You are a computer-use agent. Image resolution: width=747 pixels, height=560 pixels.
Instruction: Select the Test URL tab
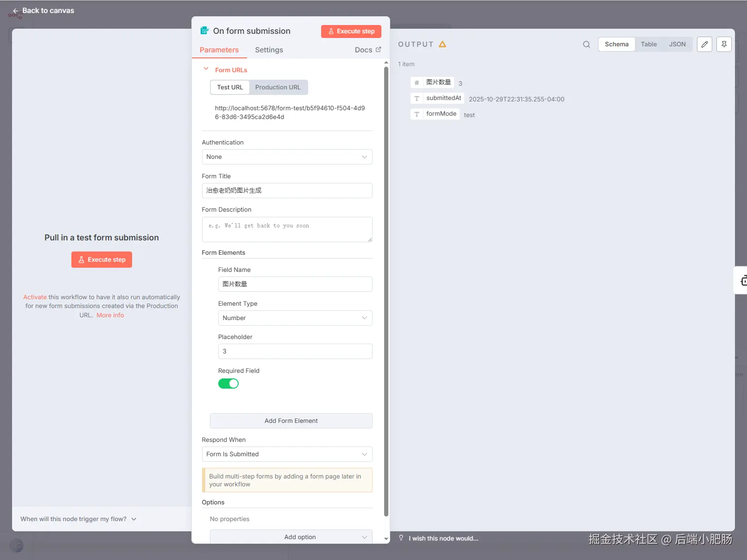pyautogui.click(x=230, y=87)
